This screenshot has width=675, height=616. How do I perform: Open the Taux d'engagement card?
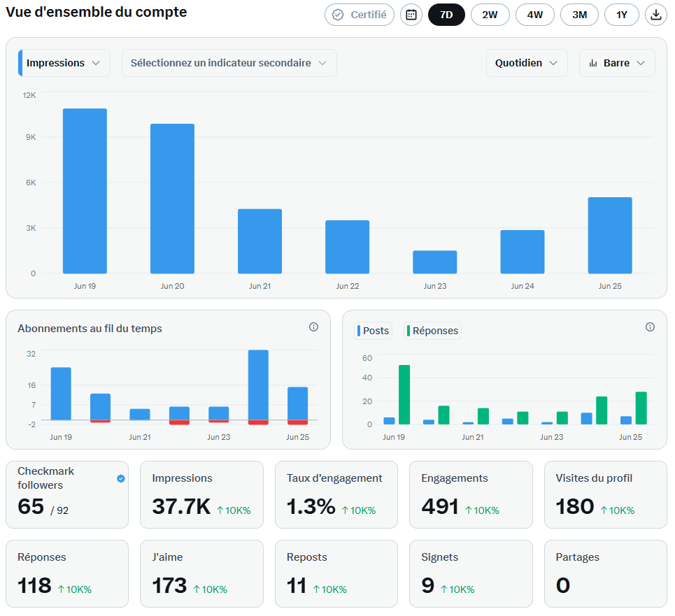[x=336, y=495]
